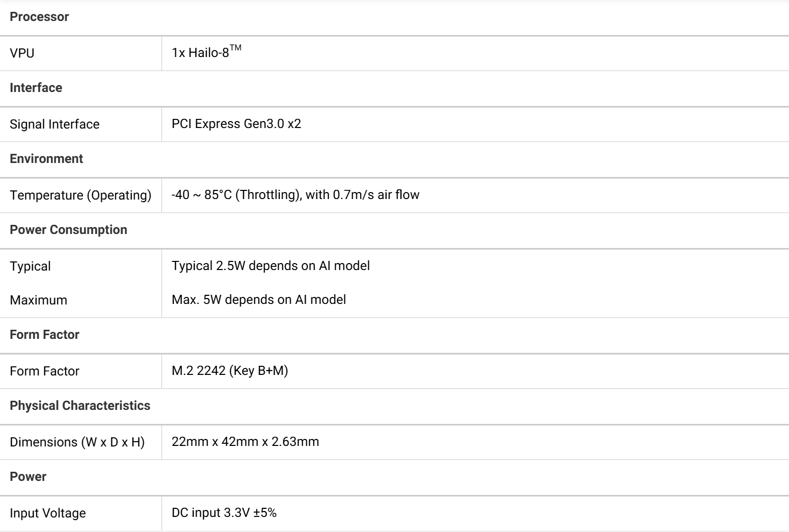The image size is (789, 532).
Task: Click the bold Form Factor section header
Action: click(45, 335)
